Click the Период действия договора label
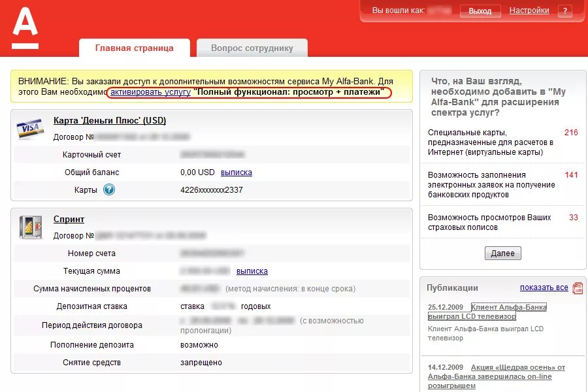The height and width of the screenshot is (392, 588). 92,325
